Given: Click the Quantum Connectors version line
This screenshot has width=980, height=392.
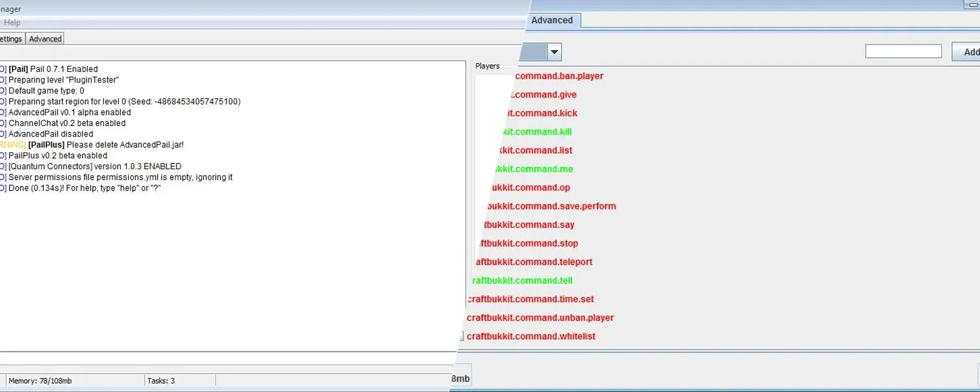Looking at the screenshot, I should pos(91,167).
